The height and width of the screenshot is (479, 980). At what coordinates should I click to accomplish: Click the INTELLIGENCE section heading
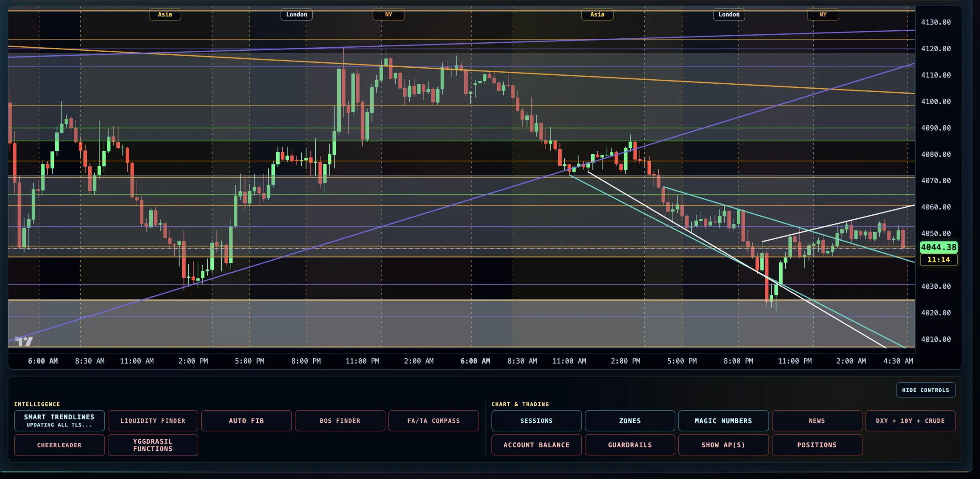[x=37, y=404]
